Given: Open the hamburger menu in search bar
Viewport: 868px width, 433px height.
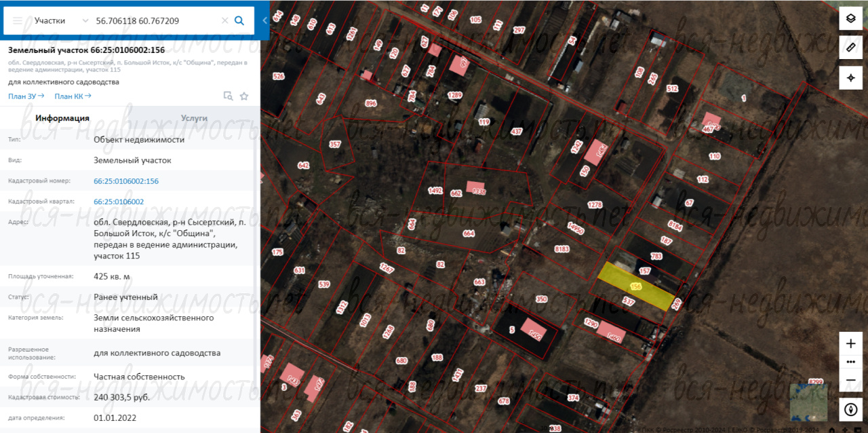Looking at the screenshot, I should [x=18, y=21].
